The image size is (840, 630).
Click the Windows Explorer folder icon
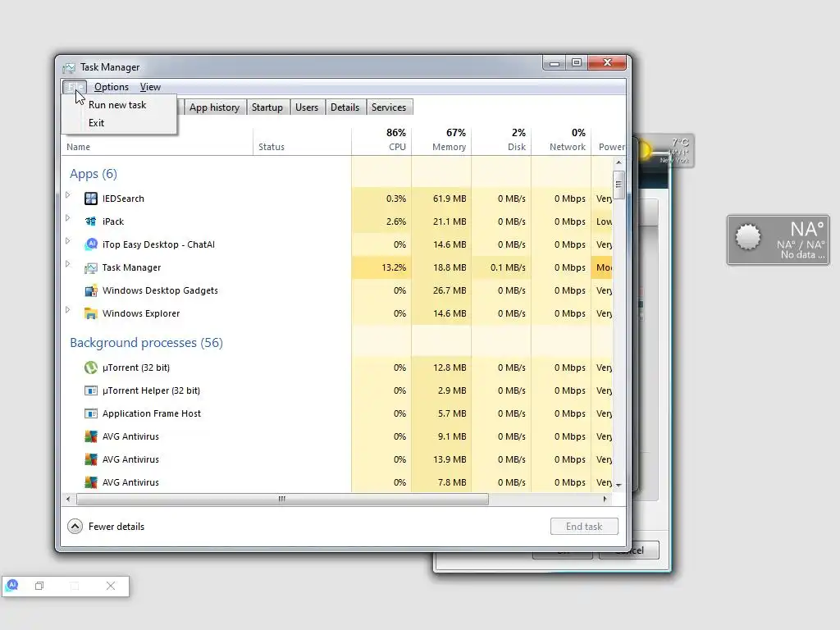pos(91,314)
